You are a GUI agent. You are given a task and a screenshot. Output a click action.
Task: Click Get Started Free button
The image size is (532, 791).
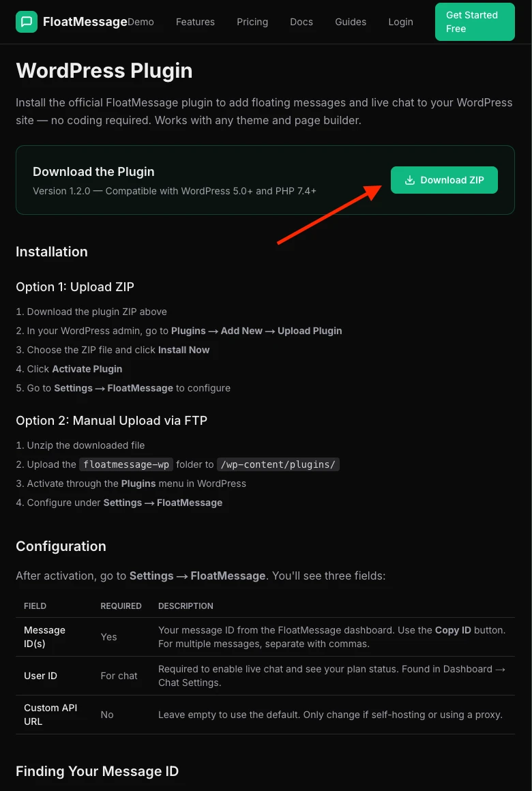tap(475, 22)
